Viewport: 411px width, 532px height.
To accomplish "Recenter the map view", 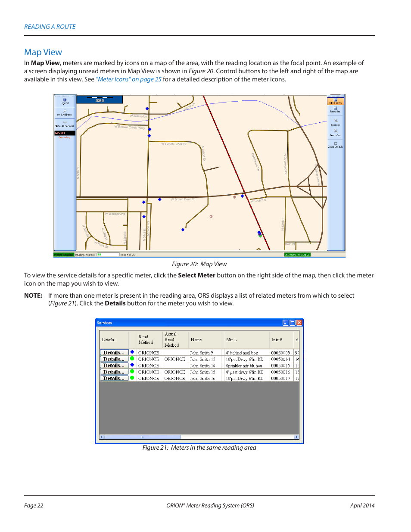I will pos(335,110).
